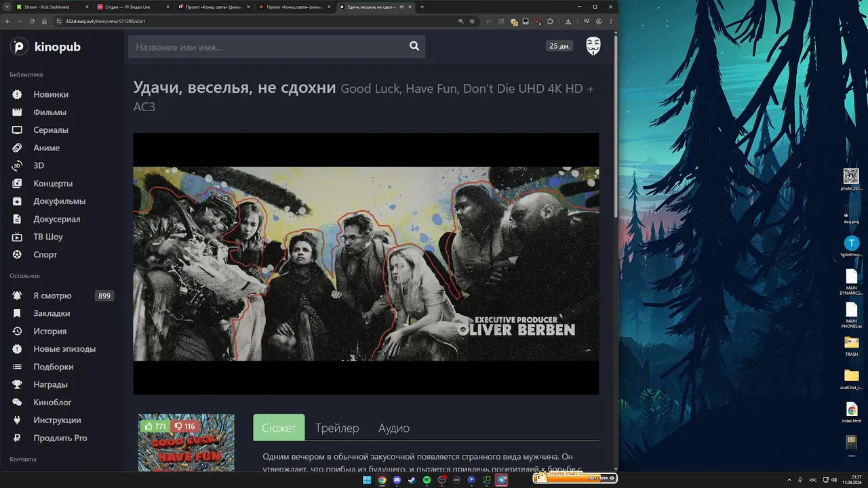Screen dimensions: 868x488
Task: Click the 771 likes button
Action: point(155,426)
